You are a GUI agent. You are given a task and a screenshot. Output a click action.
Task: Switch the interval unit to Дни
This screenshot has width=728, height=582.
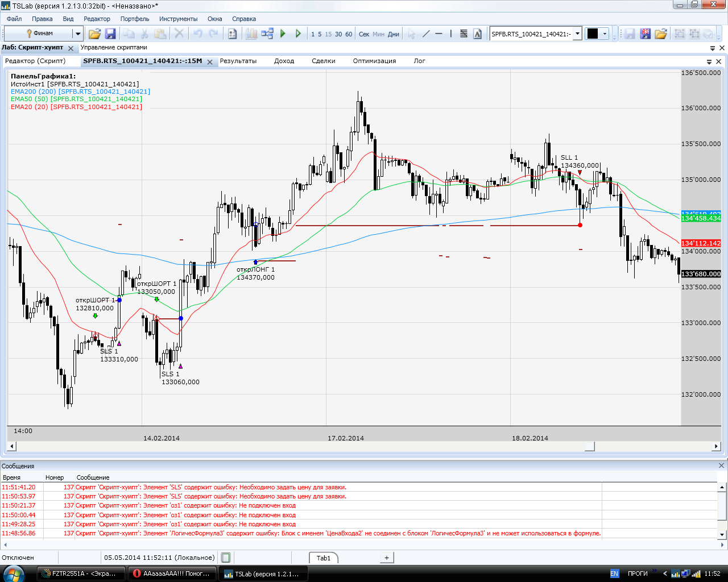tap(394, 34)
